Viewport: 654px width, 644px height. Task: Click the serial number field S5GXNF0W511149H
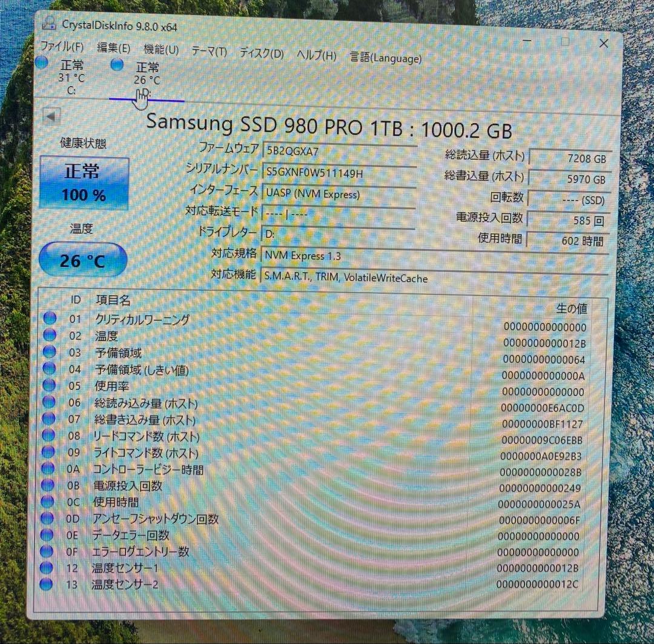[339, 173]
